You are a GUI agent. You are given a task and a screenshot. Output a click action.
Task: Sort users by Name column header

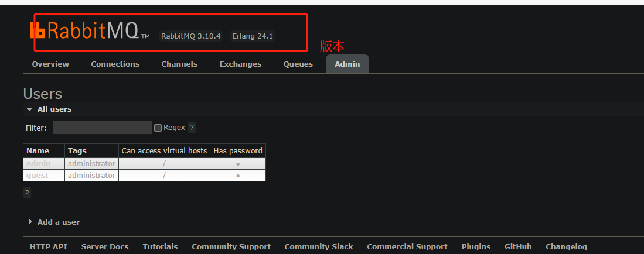click(x=38, y=151)
